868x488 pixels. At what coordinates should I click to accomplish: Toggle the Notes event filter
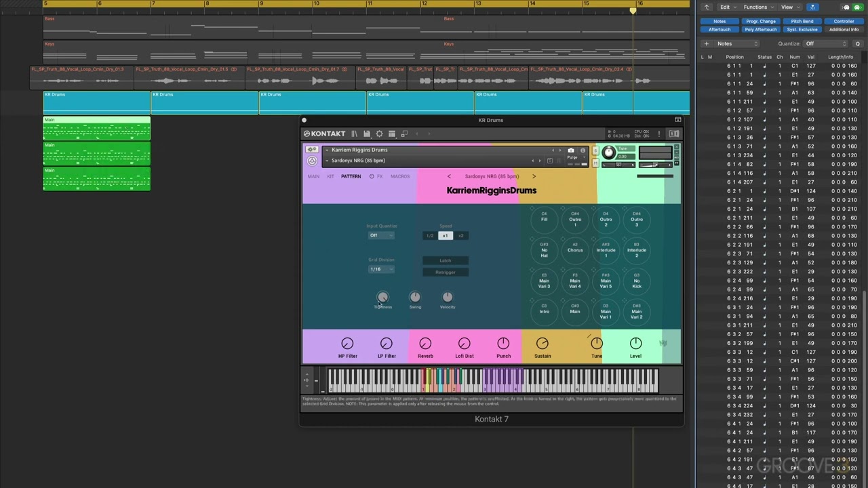(x=719, y=21)
